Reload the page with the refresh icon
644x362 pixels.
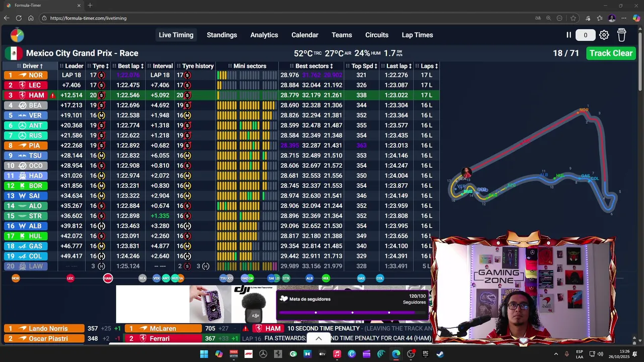pyautogui.click(x=19, y=18)
